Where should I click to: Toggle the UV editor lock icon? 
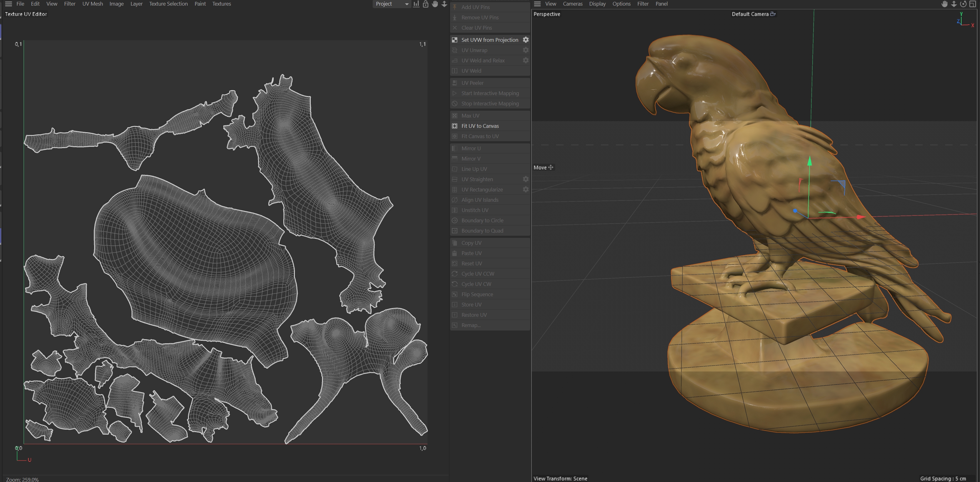pyautogui.click(x=425, y=4)
